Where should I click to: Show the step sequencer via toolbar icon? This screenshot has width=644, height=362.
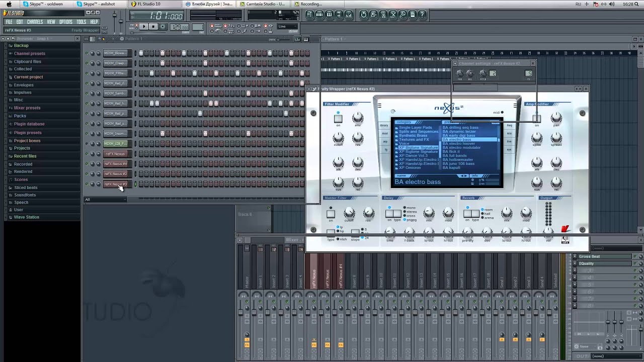[x=319, y=15]
